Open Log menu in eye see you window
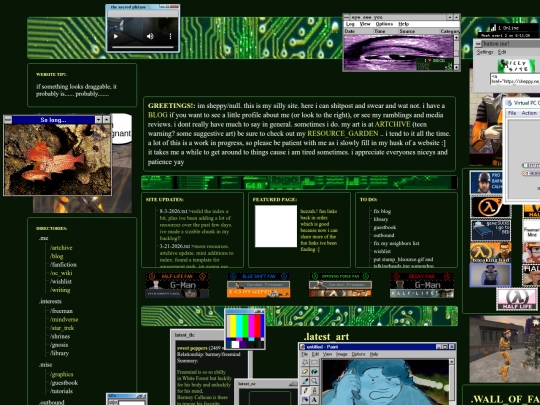The image size is (540, 405). (x=350, y=24)
